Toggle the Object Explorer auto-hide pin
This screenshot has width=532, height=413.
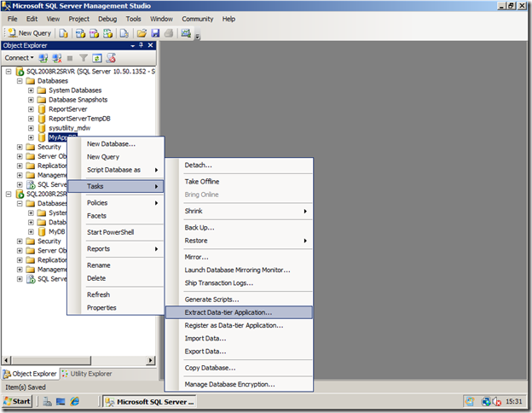(142, 45)
